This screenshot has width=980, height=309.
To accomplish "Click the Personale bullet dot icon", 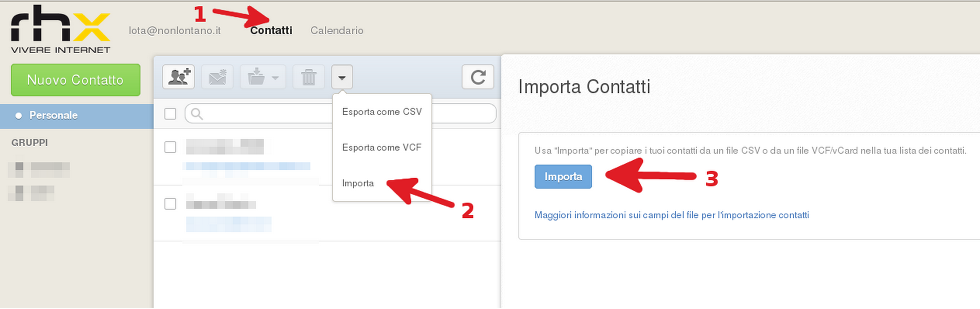I will point(18,116).
